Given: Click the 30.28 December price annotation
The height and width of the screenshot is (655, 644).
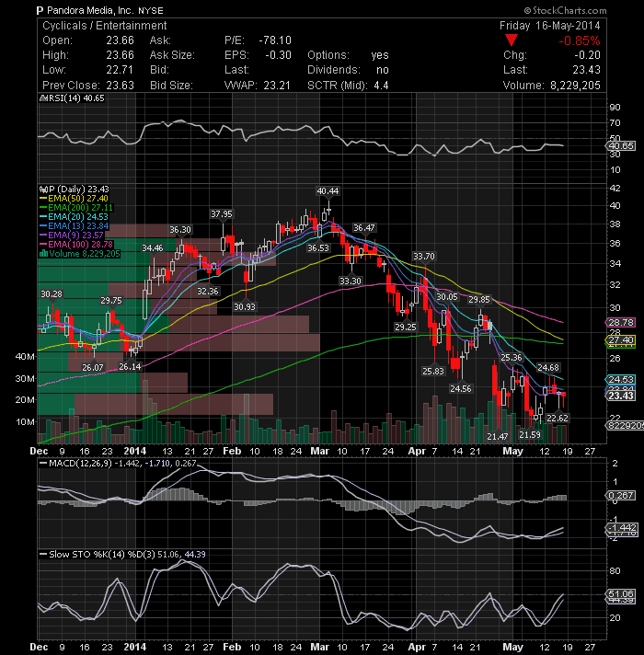Looking at the screenshot, I should [x=52, y=294].
